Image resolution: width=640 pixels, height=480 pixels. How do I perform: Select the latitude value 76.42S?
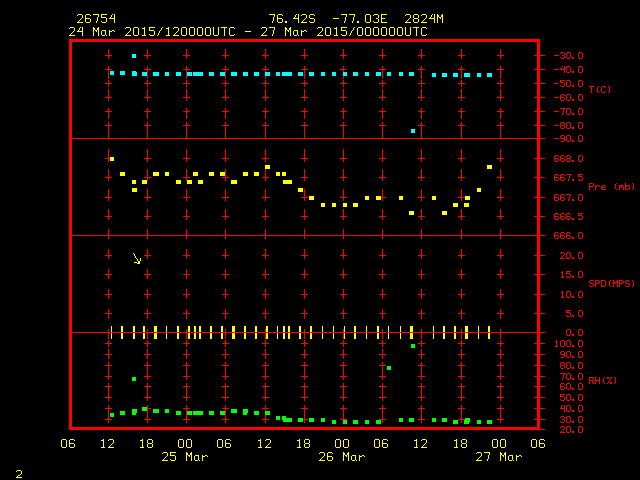click(x=292, y=19)
